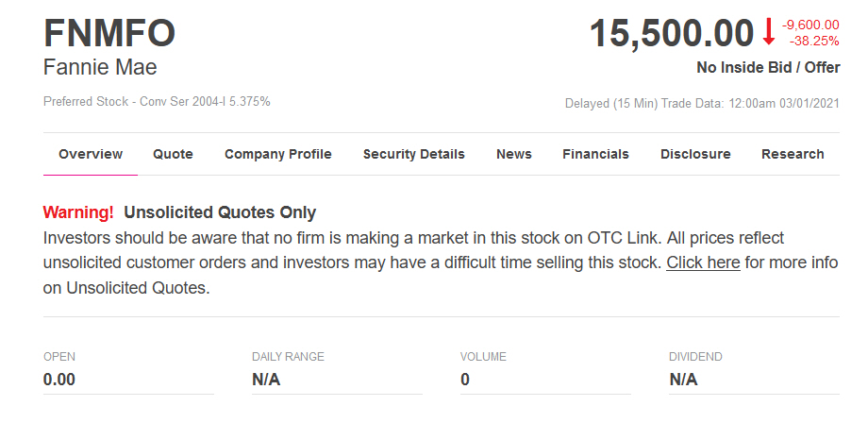Click the 15,500.00 last price value
Image resolution: width=868 pixels, height=423 pixels.
tap(672, 34)
